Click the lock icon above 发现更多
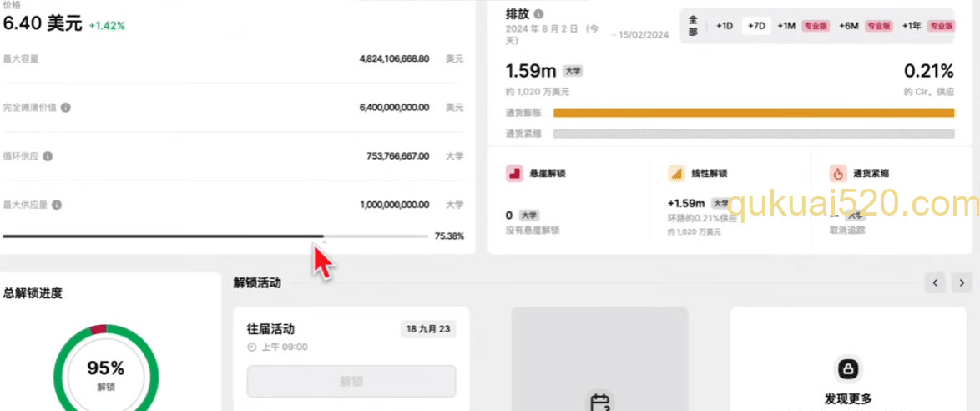The width and height of the screenshot is (980, 411). click(x=848, y=369)
